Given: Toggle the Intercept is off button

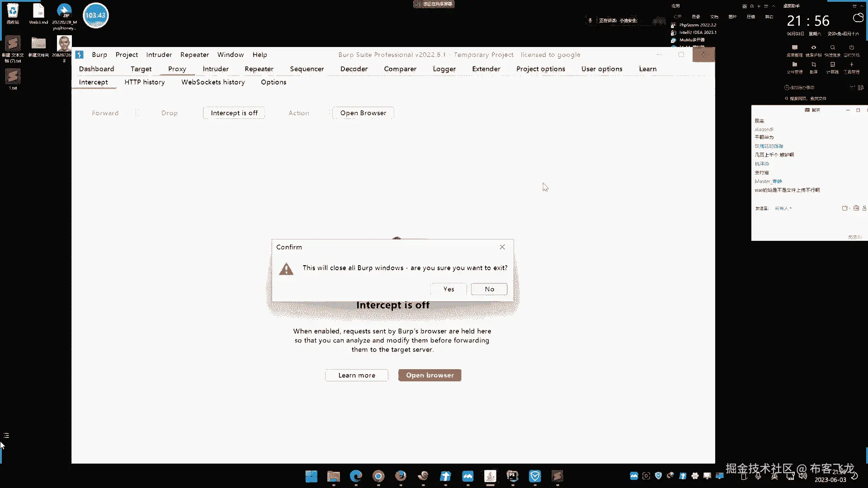Looking at the screenshot, I should 234,113.
